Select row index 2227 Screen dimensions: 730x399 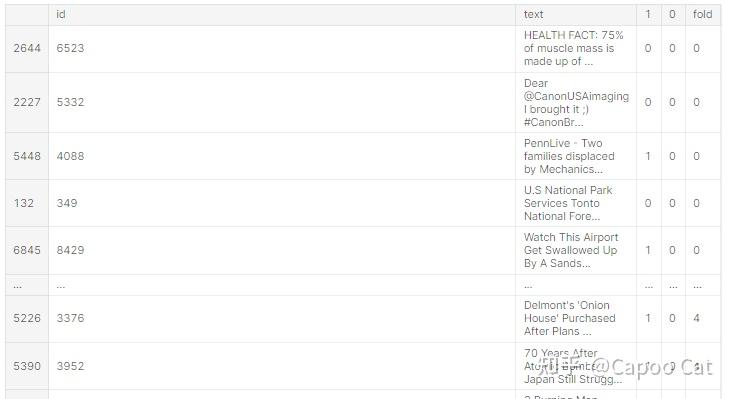click(27, 102)
